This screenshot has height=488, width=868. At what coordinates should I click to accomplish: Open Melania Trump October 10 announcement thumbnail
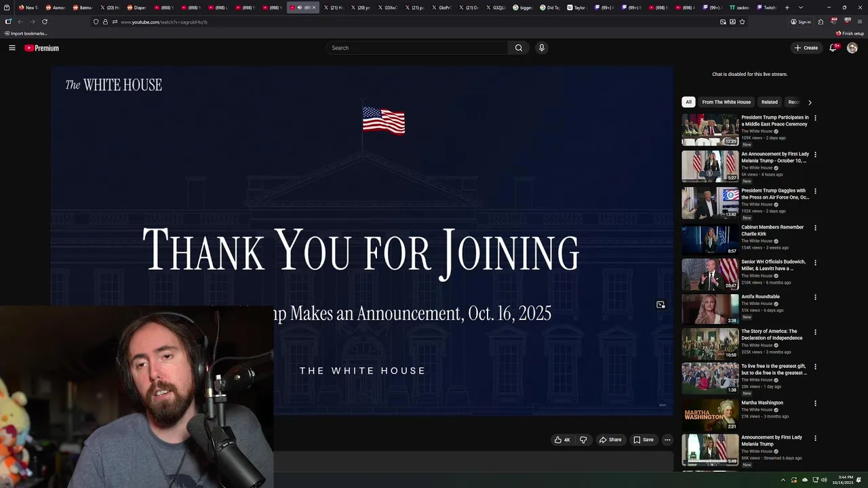pos(710,167)
